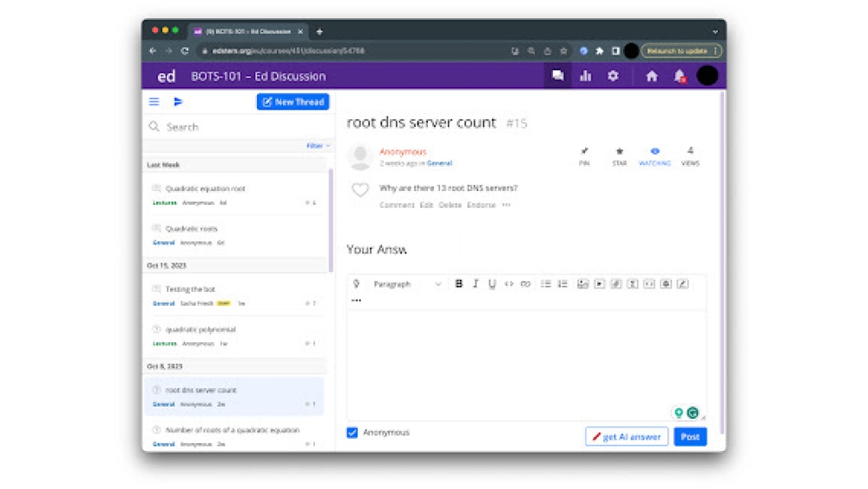
Task: Click the thread list scrollbar
Action: click(331, 221)
